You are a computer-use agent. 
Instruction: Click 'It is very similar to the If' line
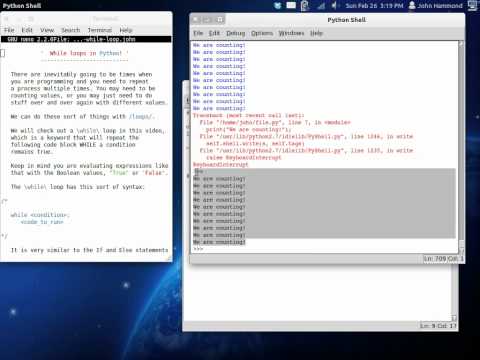pos(89,250)
